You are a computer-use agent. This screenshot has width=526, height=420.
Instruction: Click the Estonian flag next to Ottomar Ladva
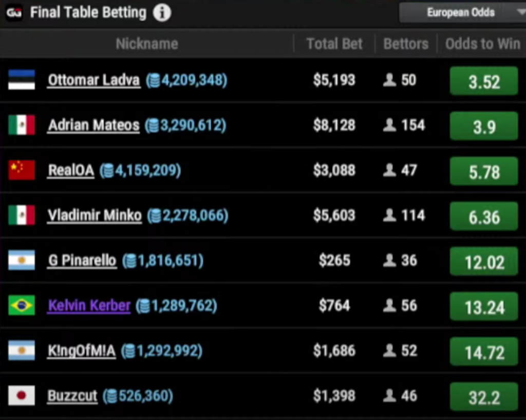tap(22, 80)
